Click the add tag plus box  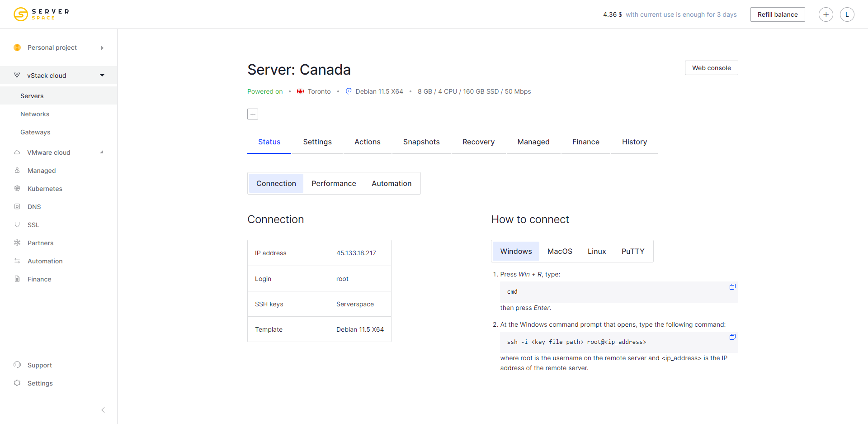pyautogui.click(x=253, y=114)
